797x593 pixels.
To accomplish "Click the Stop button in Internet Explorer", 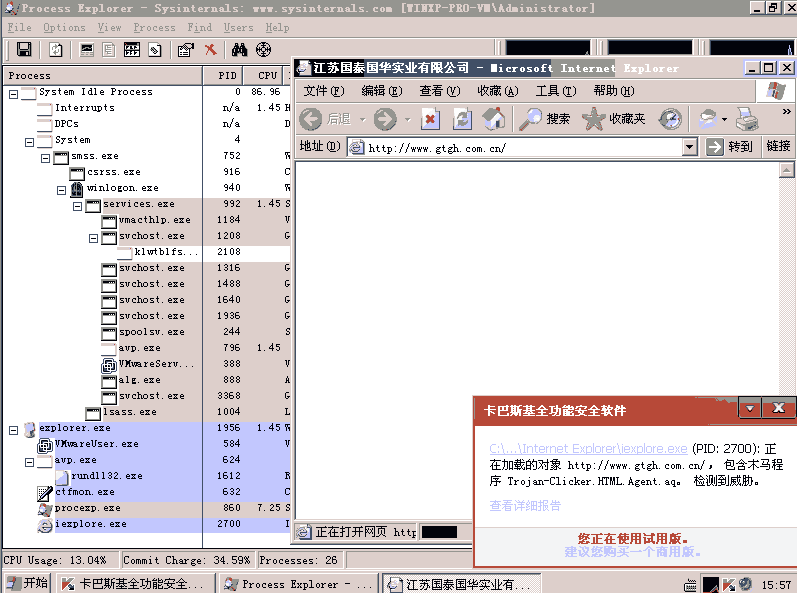I will (x=430, y=119).
